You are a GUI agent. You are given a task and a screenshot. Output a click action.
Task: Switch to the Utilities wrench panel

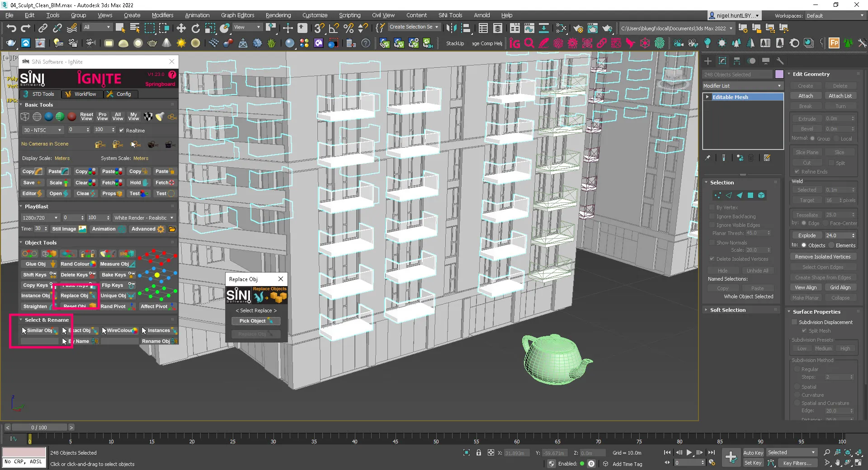(780, 61)
